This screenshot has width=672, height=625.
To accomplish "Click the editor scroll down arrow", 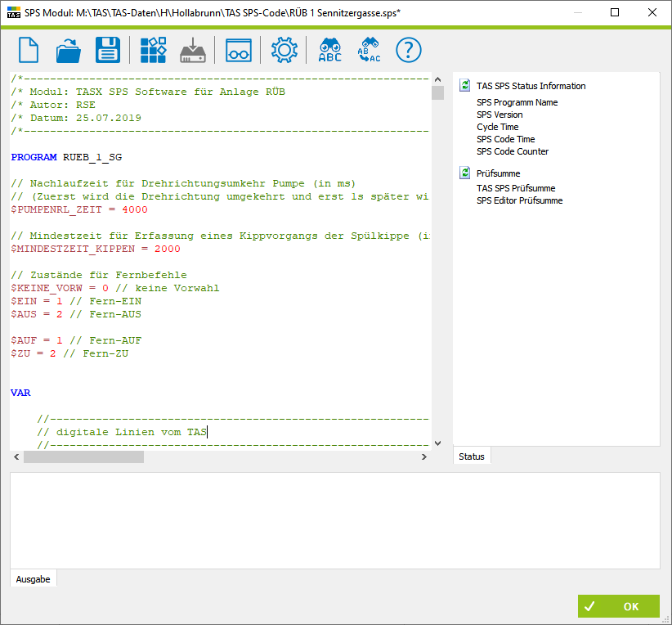I will tap(437, 443).
